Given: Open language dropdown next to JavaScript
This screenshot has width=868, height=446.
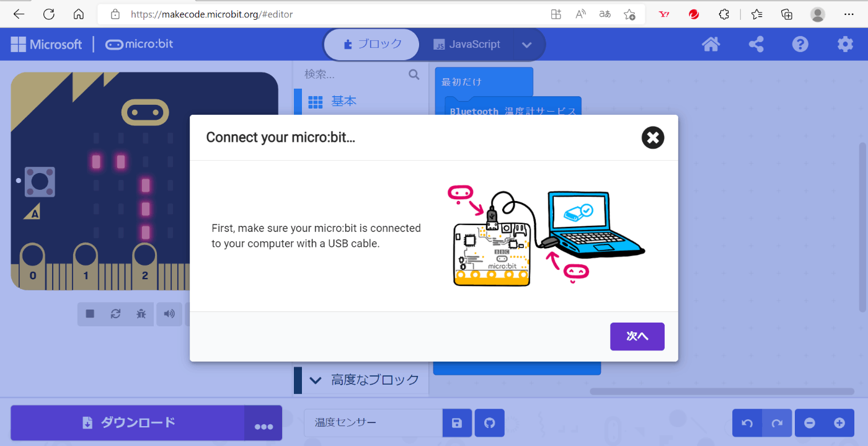Looking at the screenshot, I should tap(527, 45).
